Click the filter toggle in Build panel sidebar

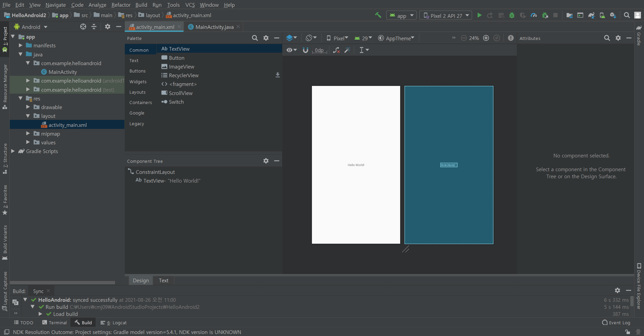coord(15,302)
